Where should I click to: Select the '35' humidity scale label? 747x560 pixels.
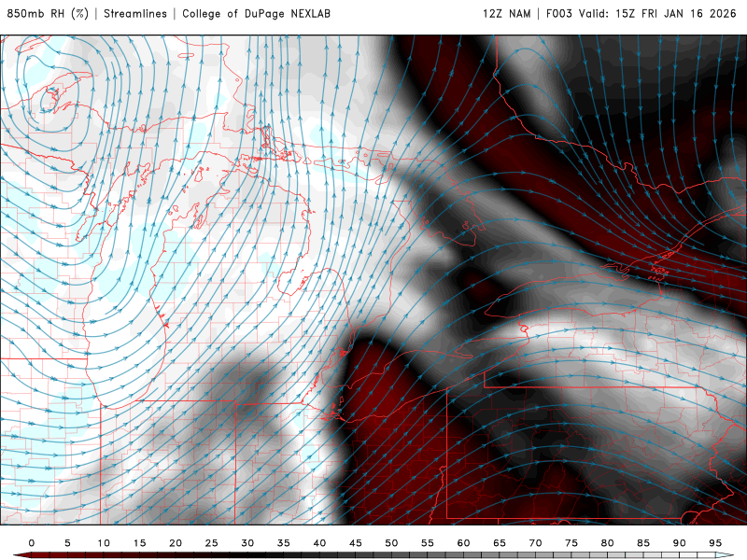pos(284,543)
